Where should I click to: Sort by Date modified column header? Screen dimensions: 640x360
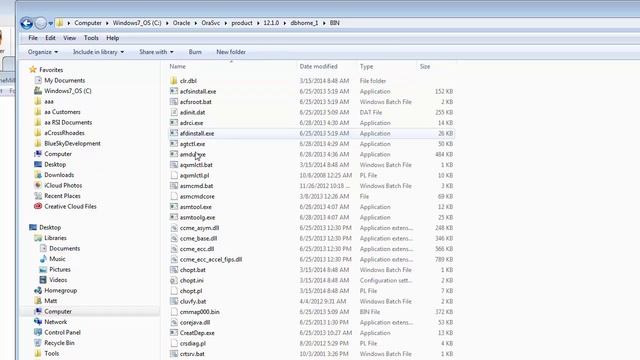tap(318, 66)
